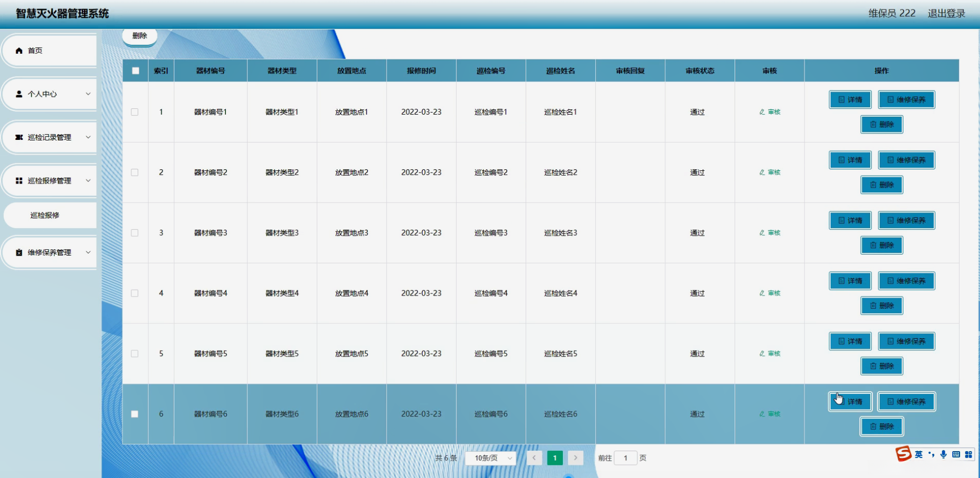Open 详情 for row 器材编号5

[x=850, y=342]
